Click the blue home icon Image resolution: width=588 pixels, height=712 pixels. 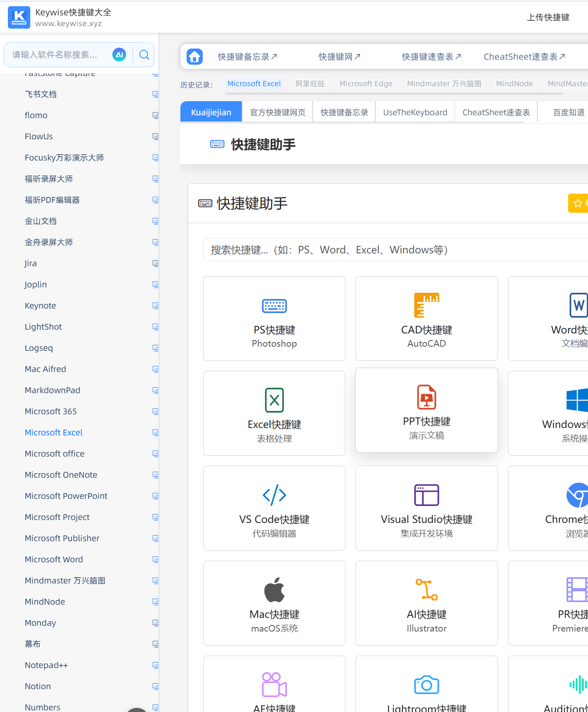tap(194, 57)
